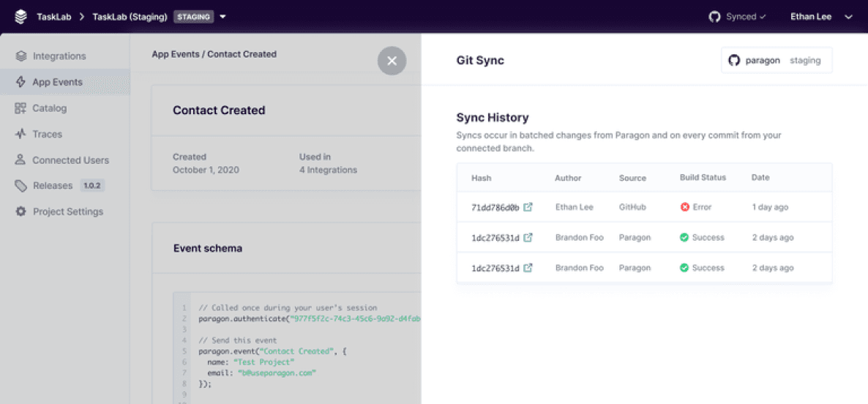Click the Contact Created heading
Screen dimensions: 868x404
[x=219, y=110]
